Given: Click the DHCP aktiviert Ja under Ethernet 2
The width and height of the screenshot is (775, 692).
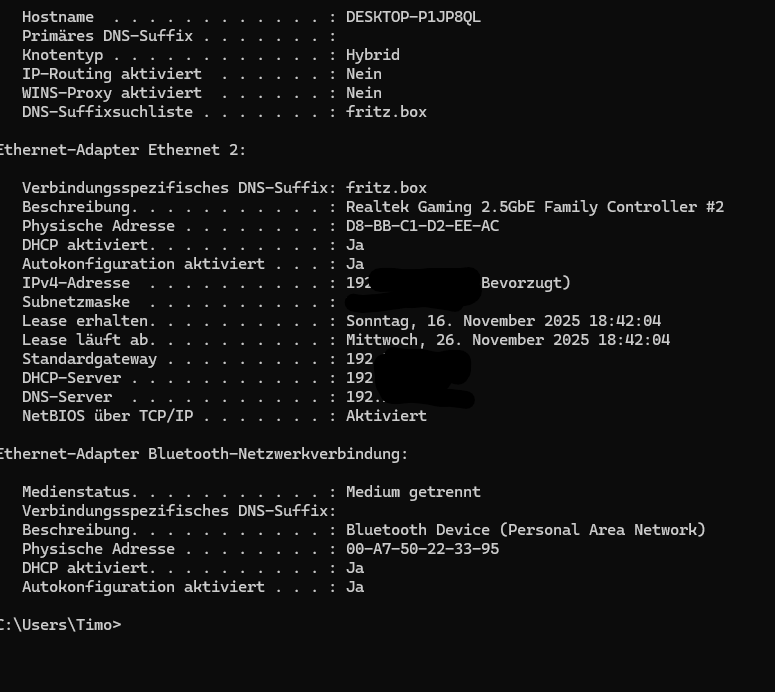Looking at the screenshot, I should click(355, 245).
